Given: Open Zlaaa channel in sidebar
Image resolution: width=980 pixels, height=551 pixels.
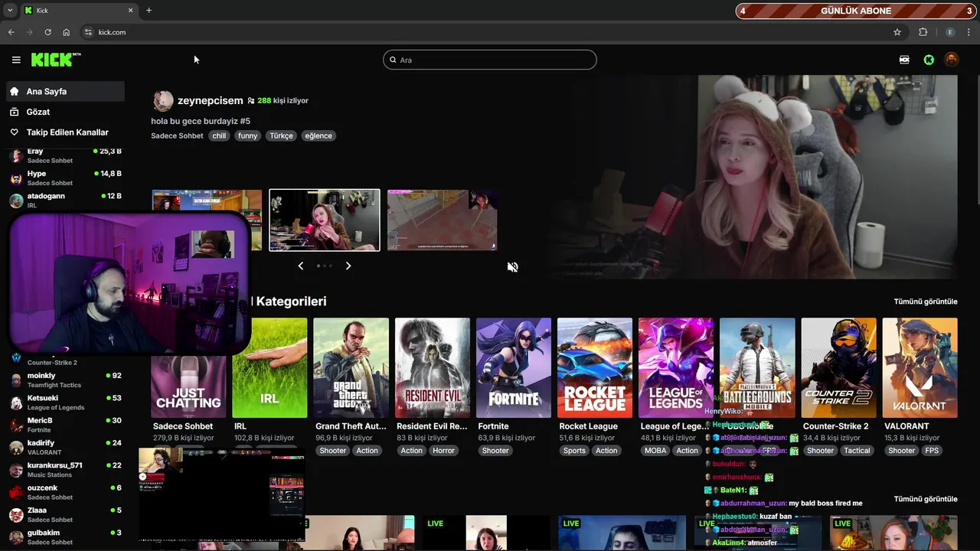Looking at the screenshot, I should tap(65, 514).
